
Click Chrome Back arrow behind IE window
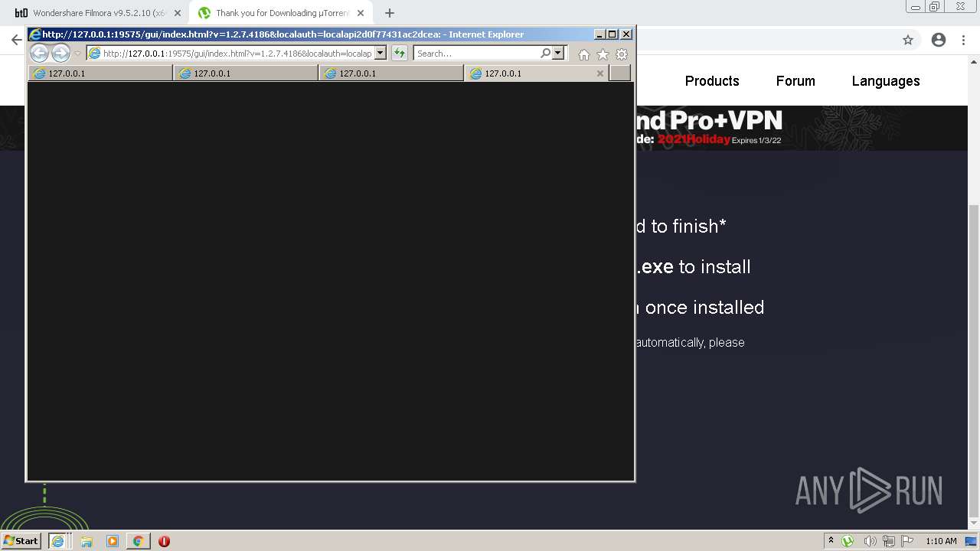[16, 40]
